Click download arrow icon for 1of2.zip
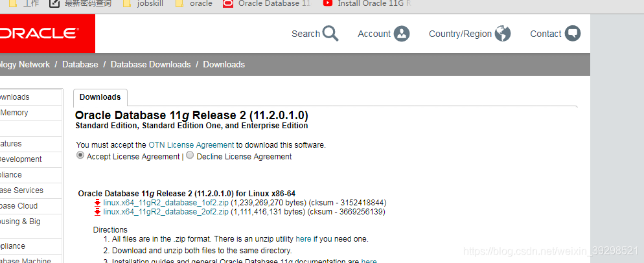The width and height of the screenshot is (644, 263). [97, 203]
